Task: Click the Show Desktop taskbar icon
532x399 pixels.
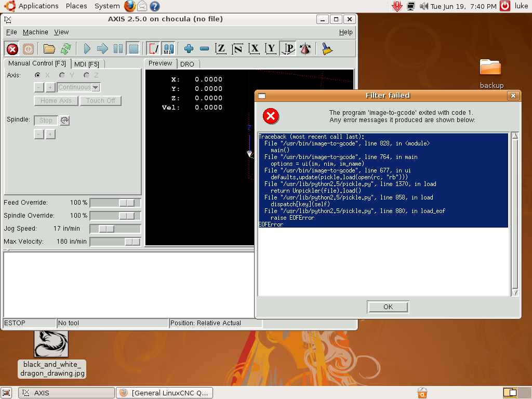Action: point(7,393)
